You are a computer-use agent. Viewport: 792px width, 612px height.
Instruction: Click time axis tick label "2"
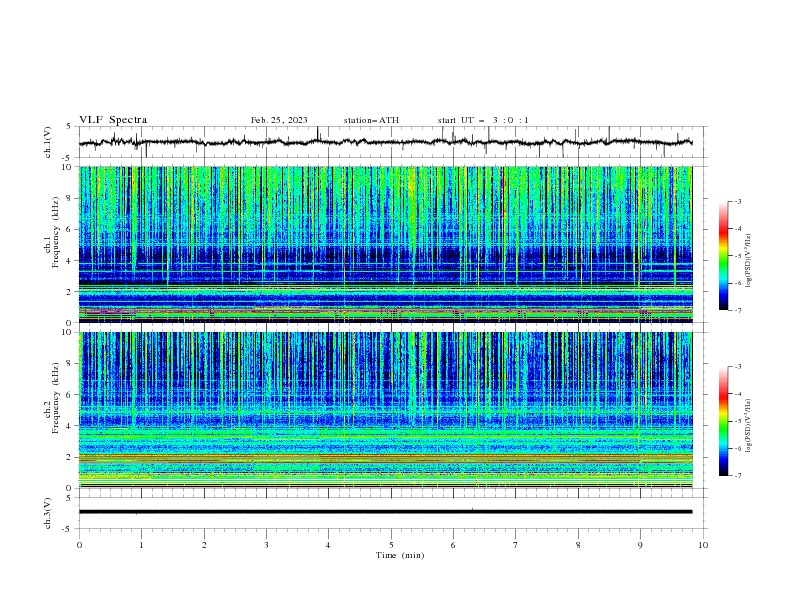tap(204, 545)
